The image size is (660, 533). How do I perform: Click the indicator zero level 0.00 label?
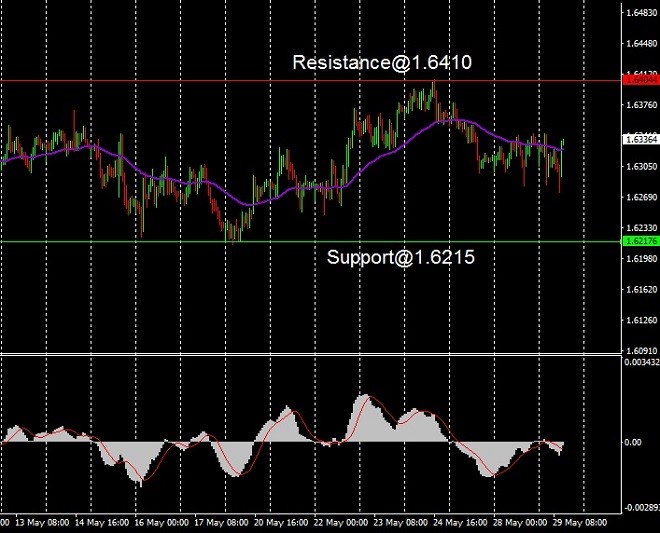[x=633, y=442]
